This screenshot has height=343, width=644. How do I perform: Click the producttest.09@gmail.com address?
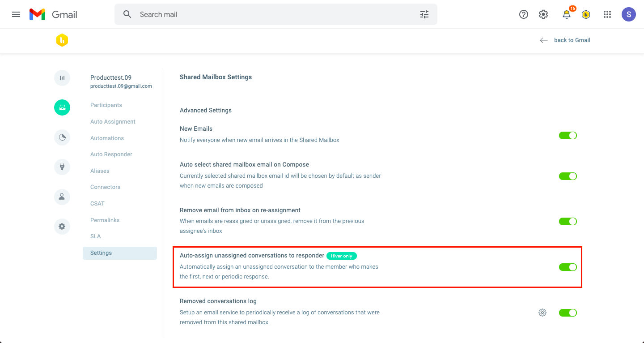pyautogui.click(x=121, y=86)
